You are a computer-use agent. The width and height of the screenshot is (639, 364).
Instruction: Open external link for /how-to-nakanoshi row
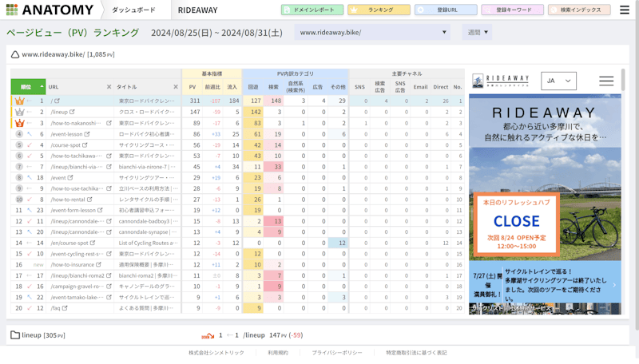click(x=109, y=123)
